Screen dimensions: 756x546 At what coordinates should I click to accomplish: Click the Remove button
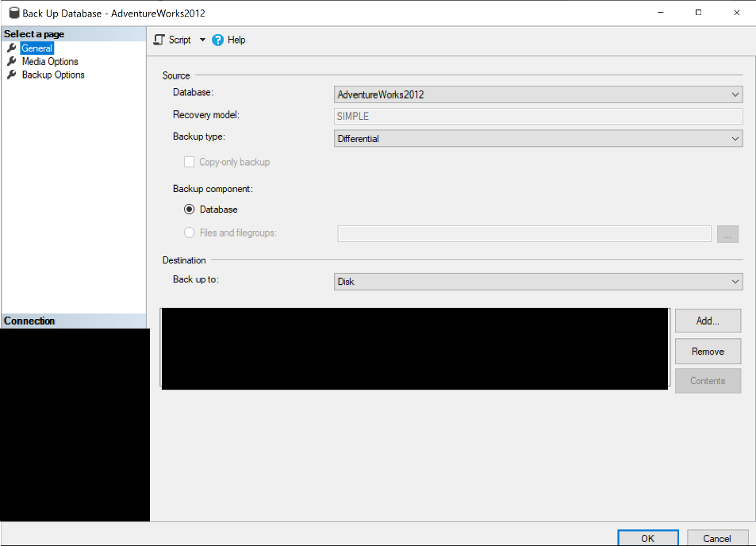[x=708, y=352]
